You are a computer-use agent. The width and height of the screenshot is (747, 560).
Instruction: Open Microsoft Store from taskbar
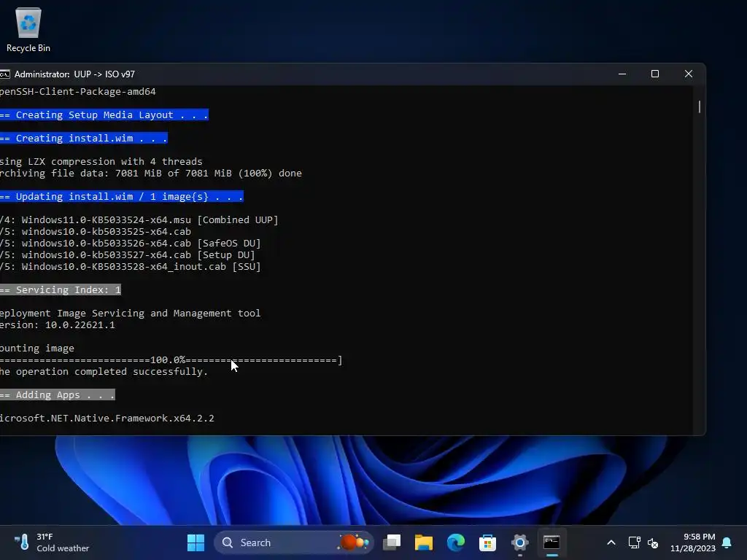pos(487,542)
